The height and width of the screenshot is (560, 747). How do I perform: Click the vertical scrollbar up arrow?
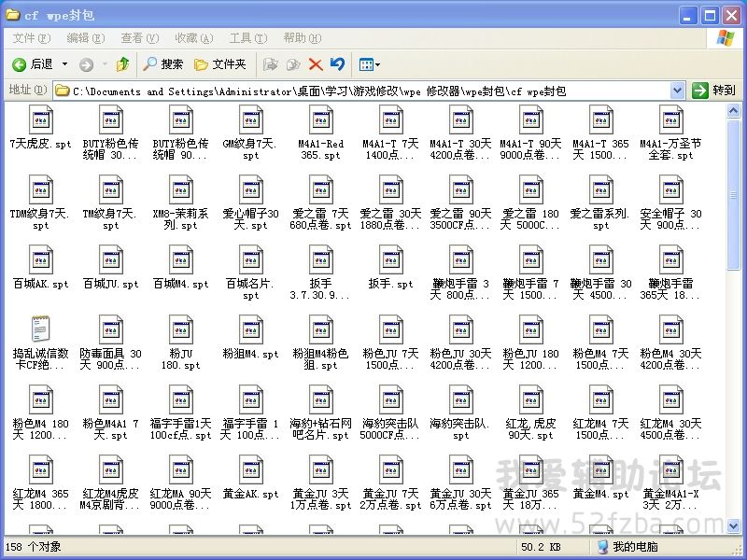[x=733, y=110]
